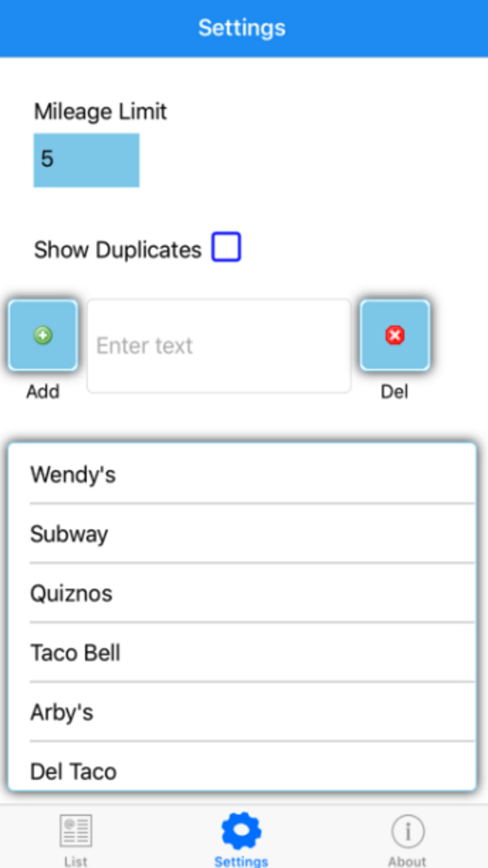Click the Show Duplicates label text
The image size is (488, 868).
118,250
